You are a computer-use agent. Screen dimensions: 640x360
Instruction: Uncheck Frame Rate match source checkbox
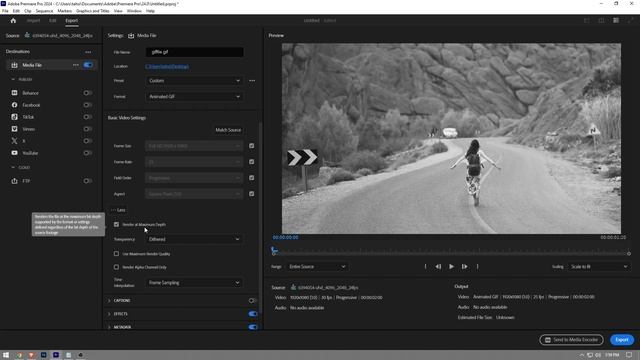251,162
